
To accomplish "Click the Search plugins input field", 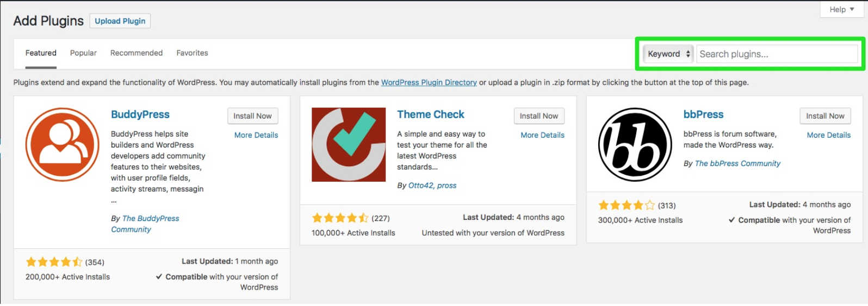I will point(777,54).
